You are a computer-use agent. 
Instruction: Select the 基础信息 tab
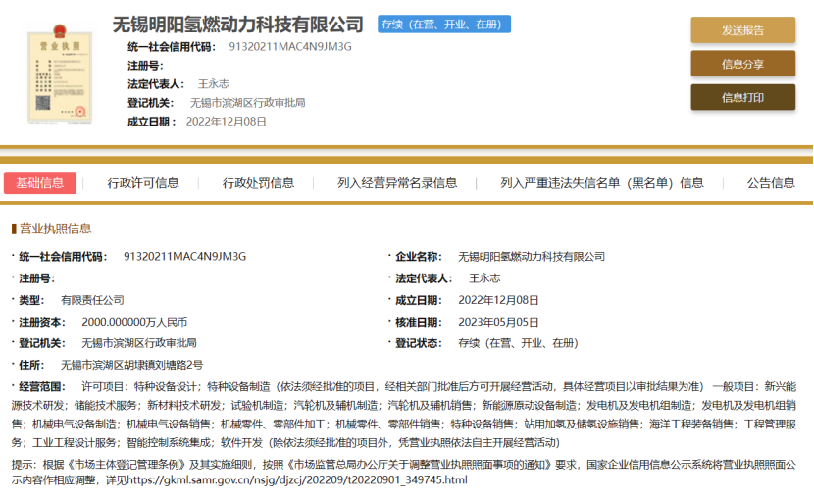pos(40,183)
